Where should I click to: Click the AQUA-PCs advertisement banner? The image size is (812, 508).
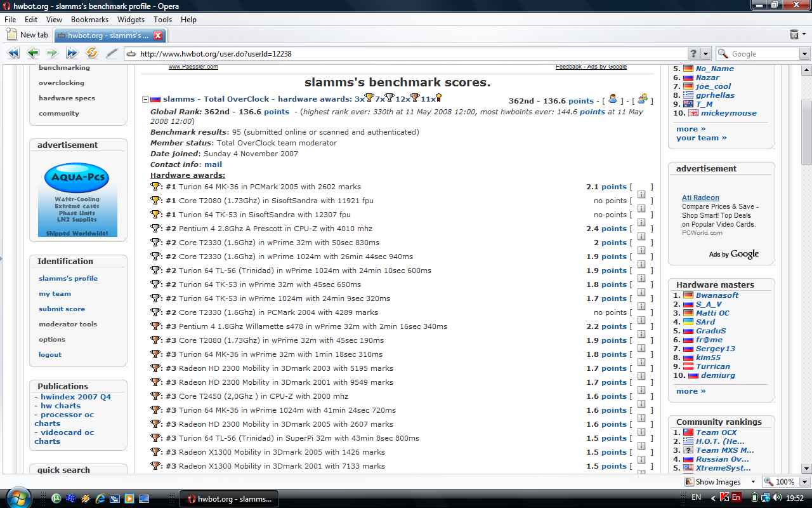tap(77, 200)
